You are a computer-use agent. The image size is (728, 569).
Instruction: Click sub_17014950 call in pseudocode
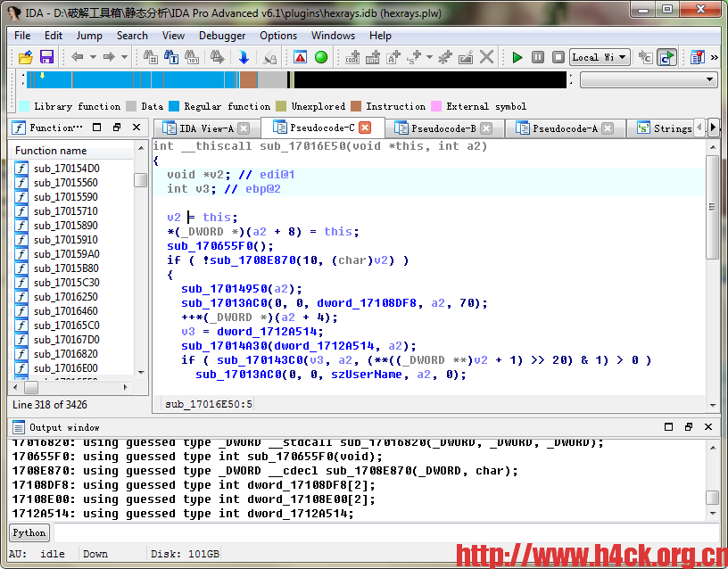click(225, 289)
